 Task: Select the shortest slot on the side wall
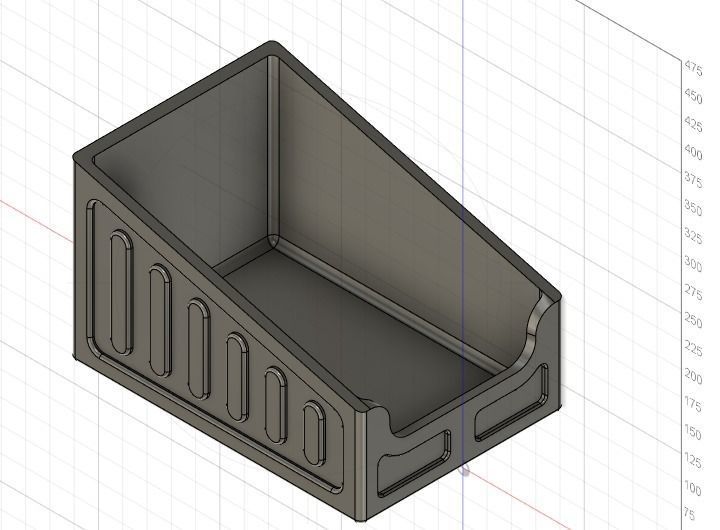click(x=315, y=434)
